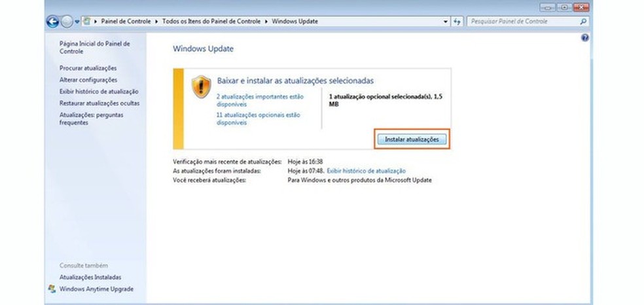
Task: Open Restaurar atualizações ocultas
Action: [x=99, y=103]
